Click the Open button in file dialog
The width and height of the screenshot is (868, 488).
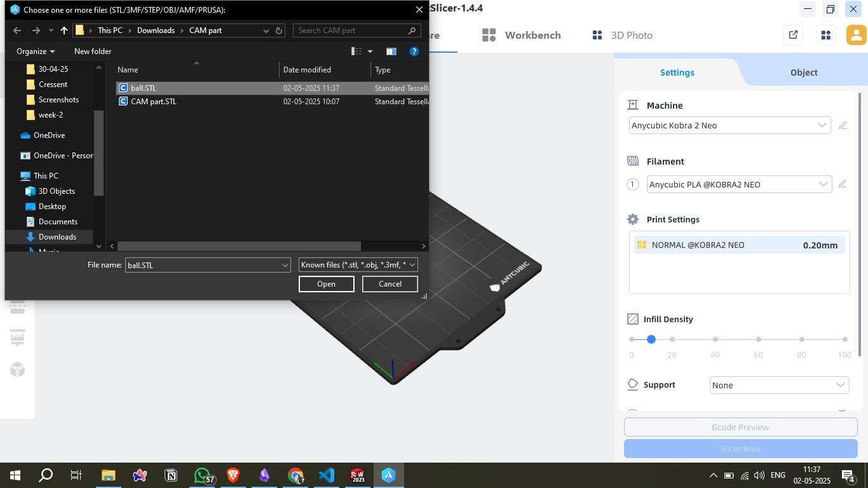(326, 284)
